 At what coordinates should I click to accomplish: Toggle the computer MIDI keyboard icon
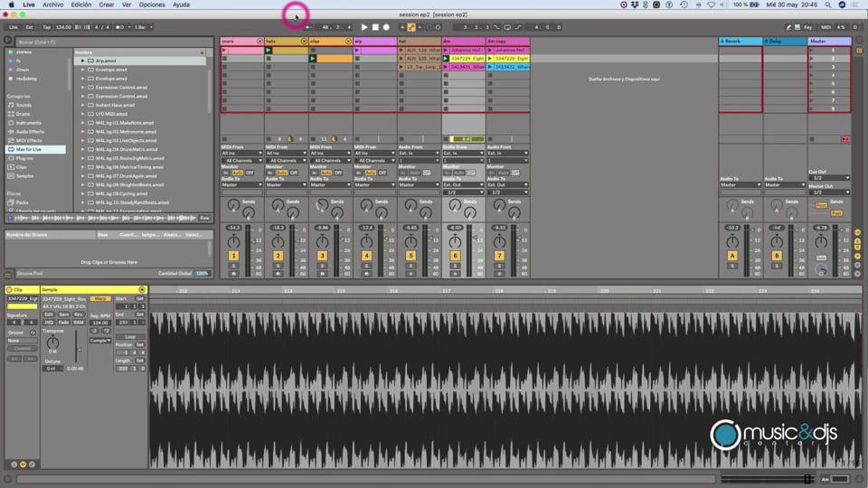point(797,26)
